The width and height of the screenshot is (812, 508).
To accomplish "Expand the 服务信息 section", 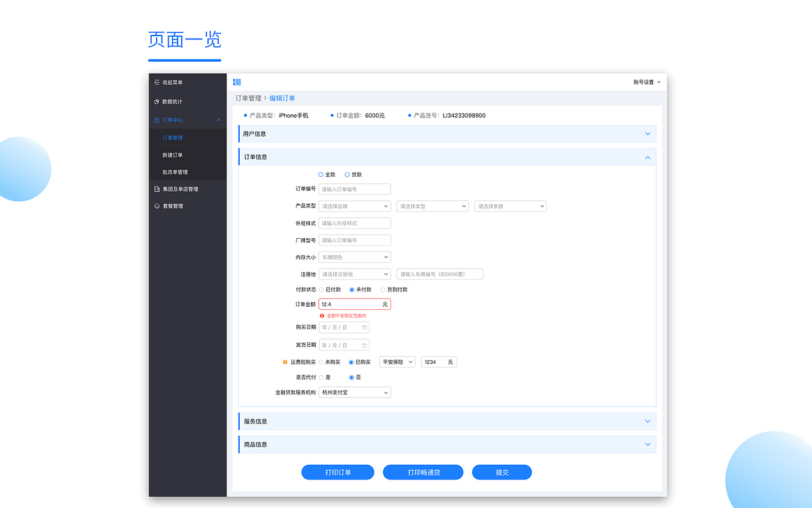I will pyautogui.click(x=447, y=421).
